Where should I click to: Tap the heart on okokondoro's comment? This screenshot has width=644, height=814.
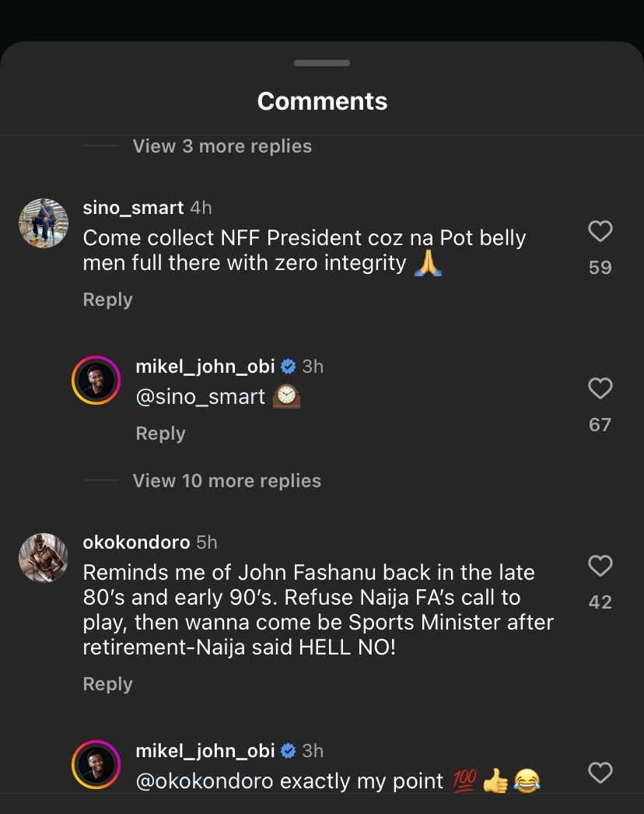tap(600, 566)
